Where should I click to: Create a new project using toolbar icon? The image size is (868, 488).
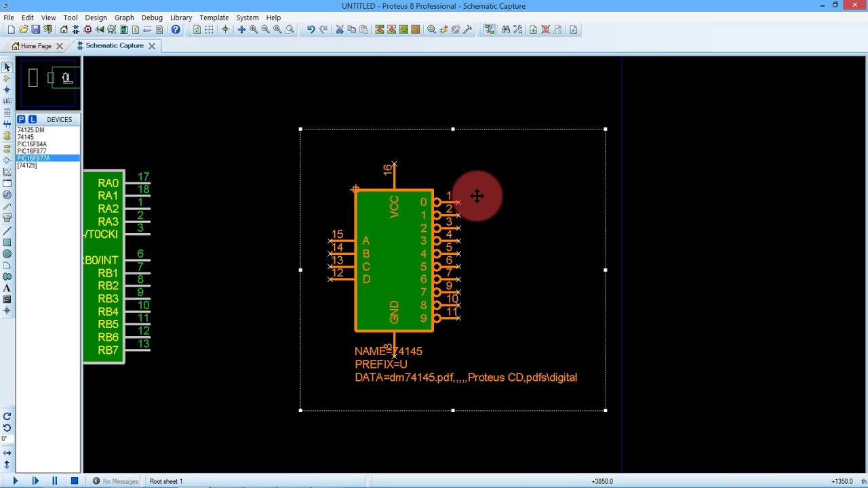point(12,29)
